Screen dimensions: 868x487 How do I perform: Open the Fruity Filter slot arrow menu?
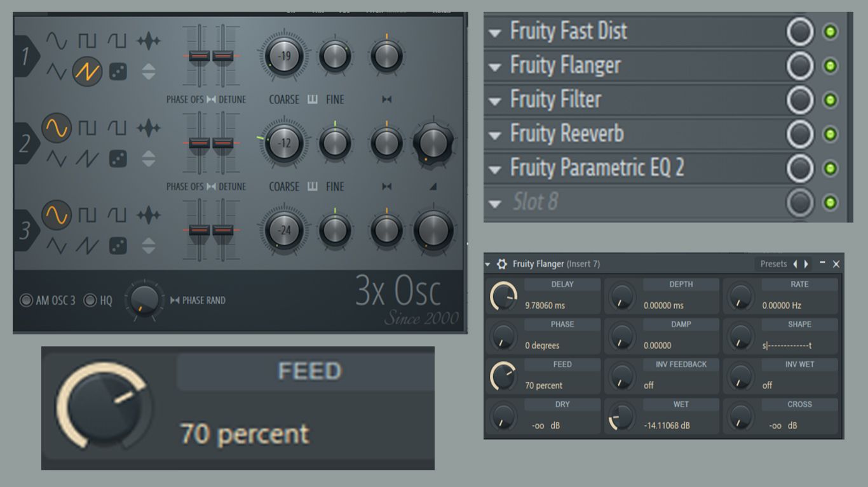[x=495, y=101]
